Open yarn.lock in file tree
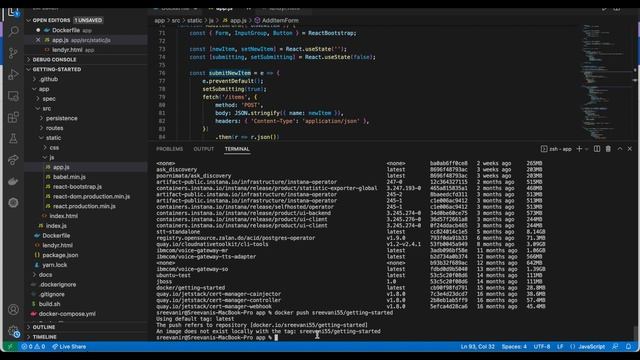This screenshot has width=640, height=360. click(55, 265)
